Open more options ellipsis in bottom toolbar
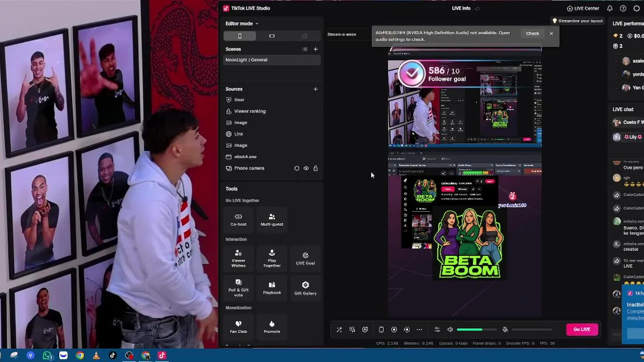This screenshot has height=362, width=644. pos(420,330)
